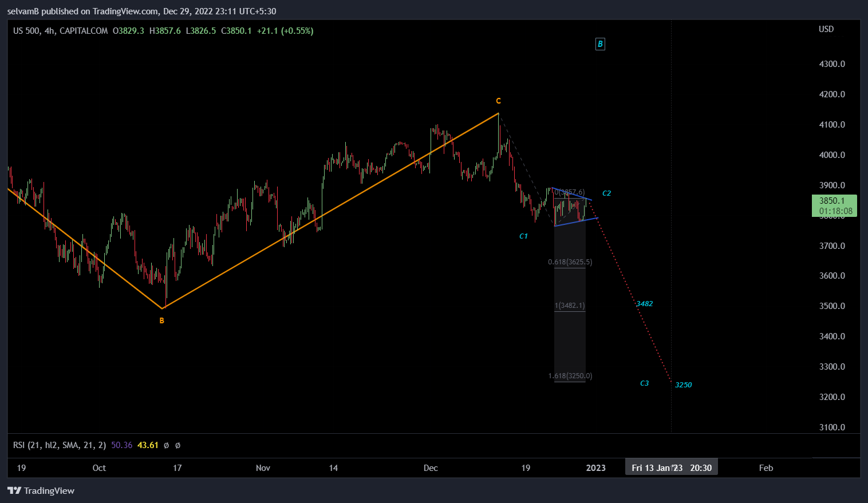Screen dimensions: 868x503
Task: Click the 1.618(3250.0) Fibonacci level
Action: pos(570,376)
